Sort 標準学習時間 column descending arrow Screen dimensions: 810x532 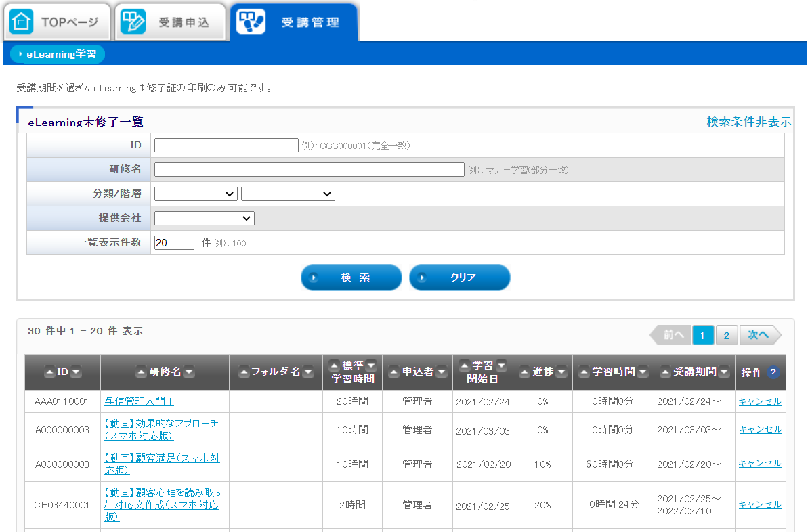click(x=371, y=365)
